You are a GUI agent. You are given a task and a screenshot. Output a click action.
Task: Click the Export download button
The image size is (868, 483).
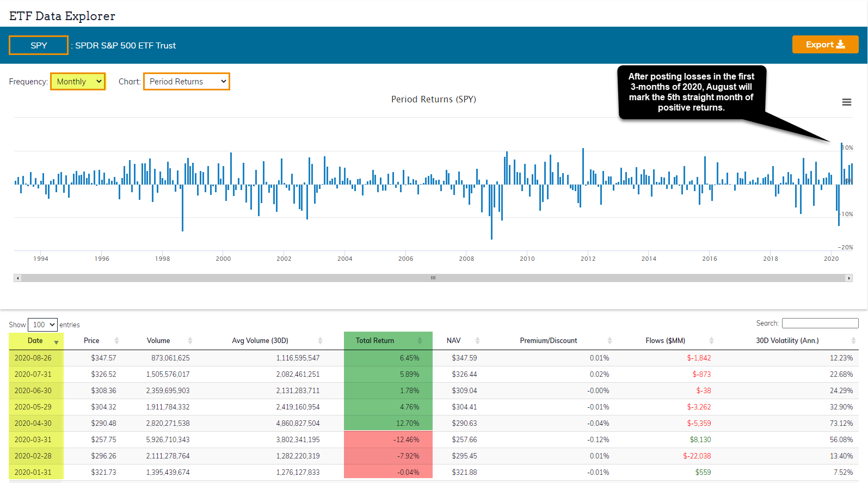[825, 45]
